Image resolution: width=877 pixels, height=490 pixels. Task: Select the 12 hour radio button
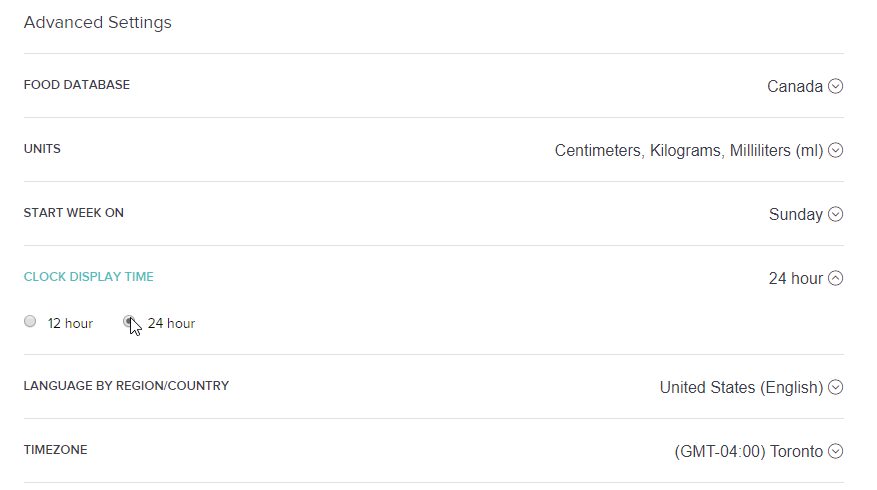30,322
